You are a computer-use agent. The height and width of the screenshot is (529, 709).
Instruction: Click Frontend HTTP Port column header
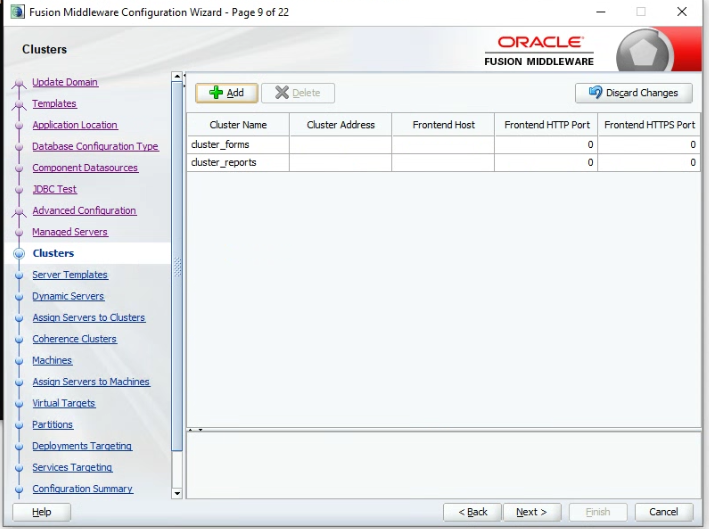[546, 125]
